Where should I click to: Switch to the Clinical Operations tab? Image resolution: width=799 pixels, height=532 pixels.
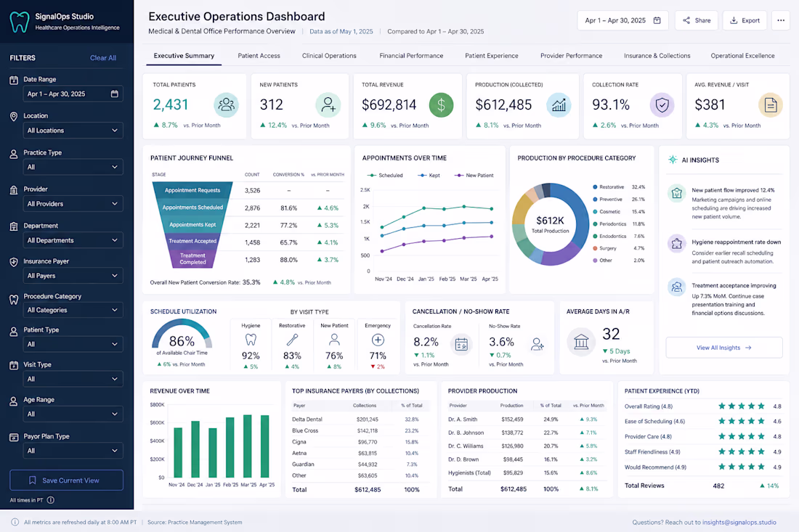tap(329, 55)
